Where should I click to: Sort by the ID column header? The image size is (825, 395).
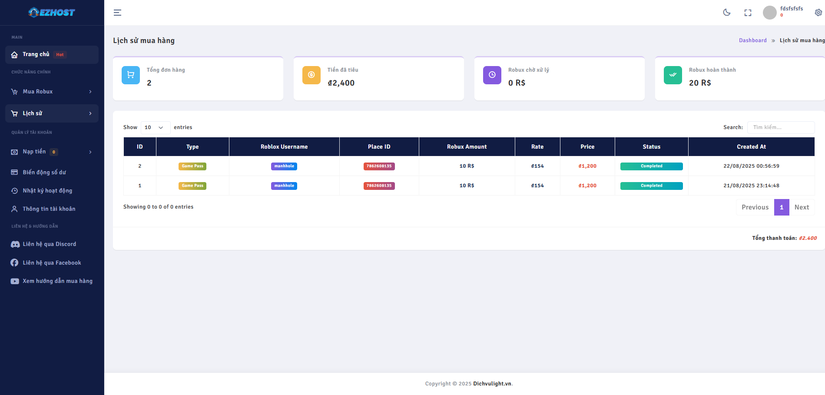[140, 147]
